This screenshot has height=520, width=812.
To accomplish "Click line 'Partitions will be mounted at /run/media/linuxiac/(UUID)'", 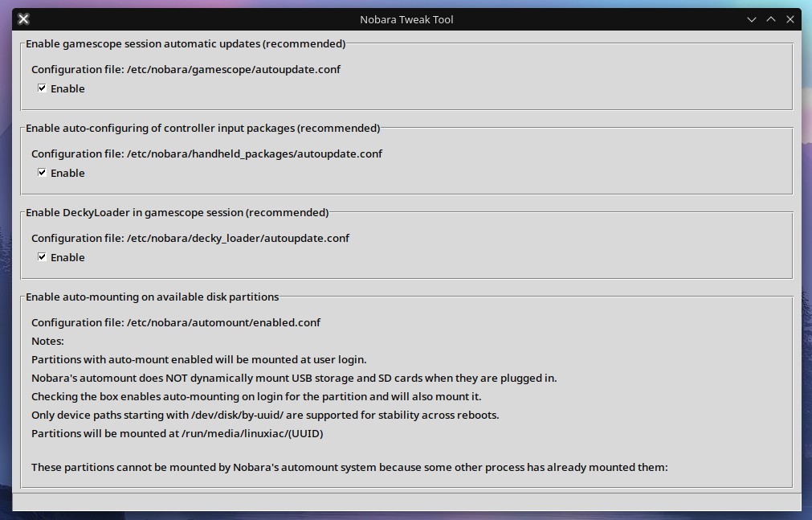I will click(177, 433).
